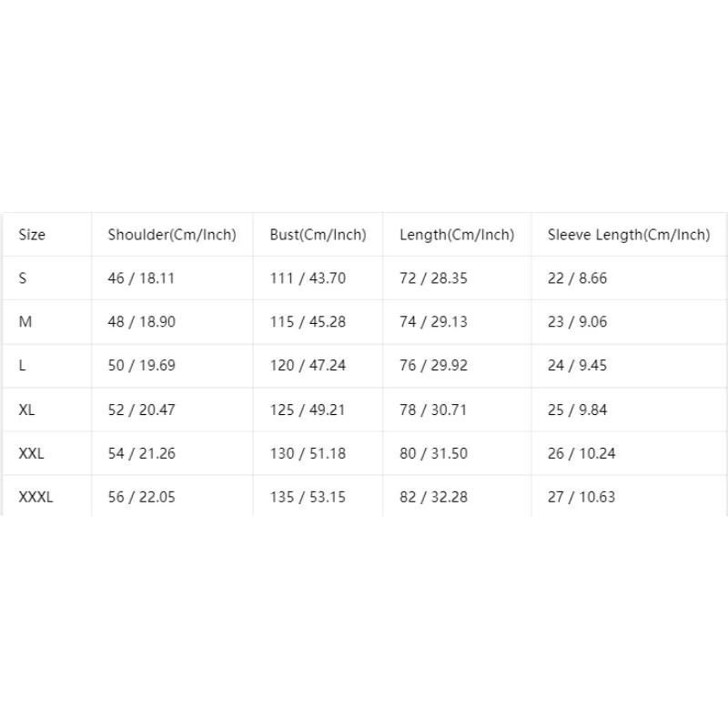Select the M size row label
Screen dimensions: 728x728
tap(25, 321)
